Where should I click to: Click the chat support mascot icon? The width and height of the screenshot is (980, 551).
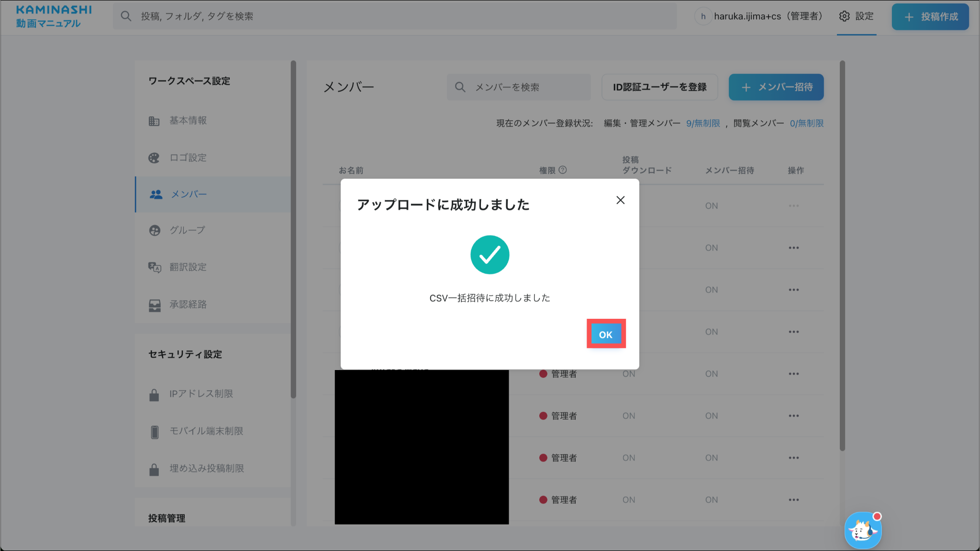point(862,530)
